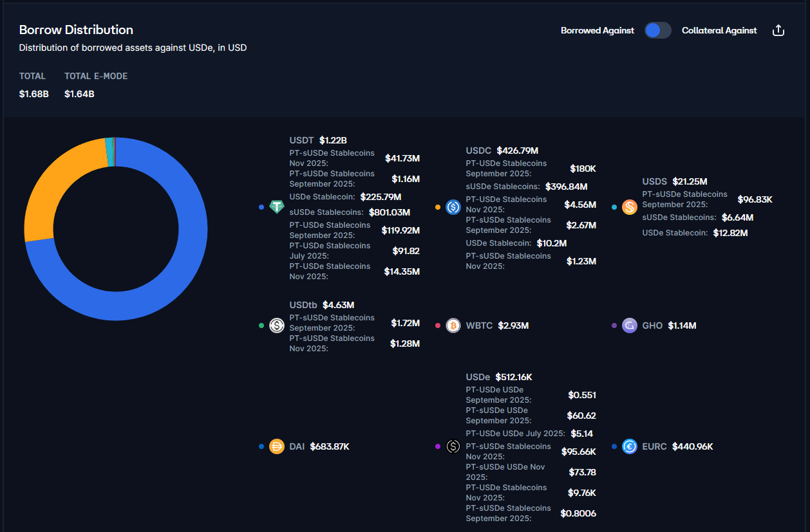Click the blue legend dot beside USDT
This screenshot has width=810, height=532.
click(x=261, y=207)
